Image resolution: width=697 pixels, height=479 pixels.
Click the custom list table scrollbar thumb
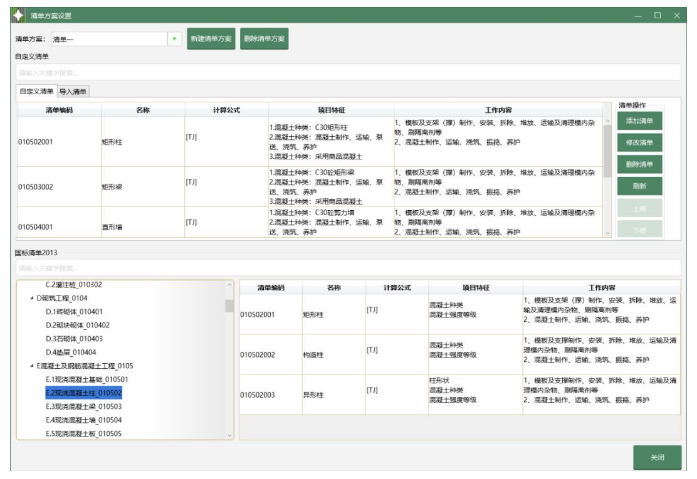tap(607, 151)
